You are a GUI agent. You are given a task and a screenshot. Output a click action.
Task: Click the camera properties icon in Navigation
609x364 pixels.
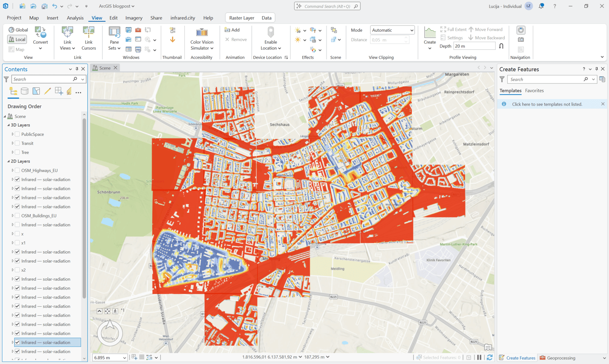(521, 40)
